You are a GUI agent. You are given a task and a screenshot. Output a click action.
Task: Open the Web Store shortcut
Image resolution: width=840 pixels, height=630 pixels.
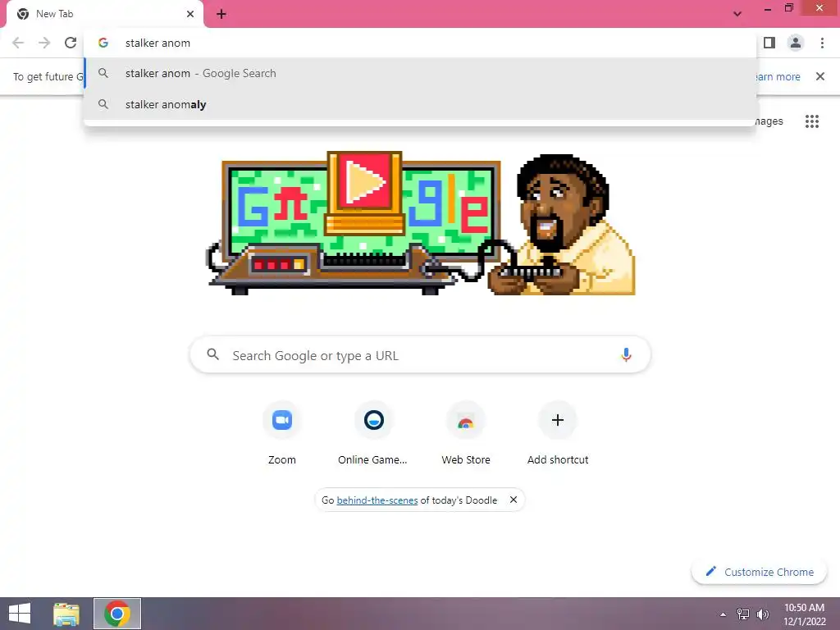[x=466, y=434]
